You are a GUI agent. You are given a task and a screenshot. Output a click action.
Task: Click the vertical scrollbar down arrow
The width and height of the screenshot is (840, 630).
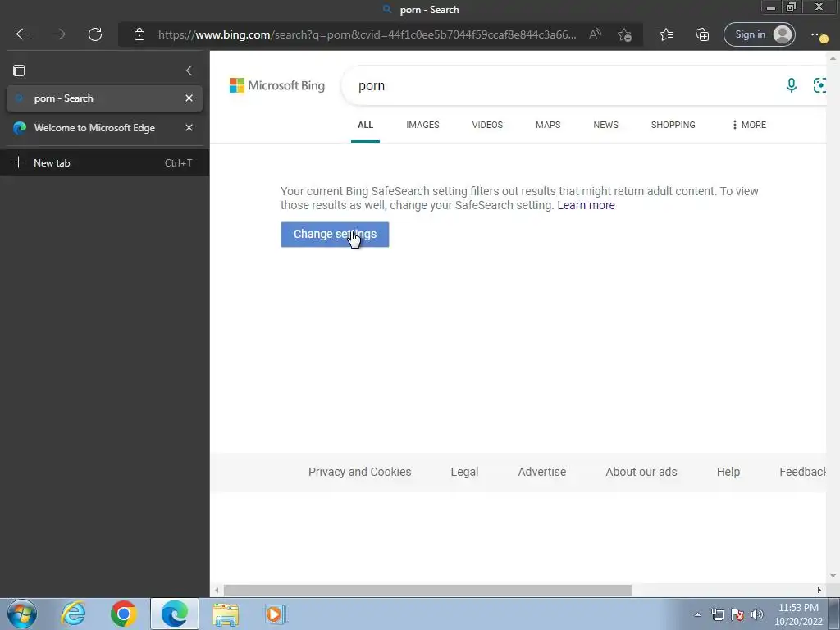[x=833, y=576]
